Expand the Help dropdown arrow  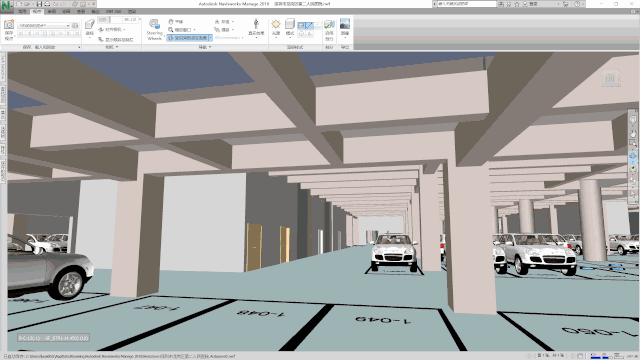[x=583, y=4]
